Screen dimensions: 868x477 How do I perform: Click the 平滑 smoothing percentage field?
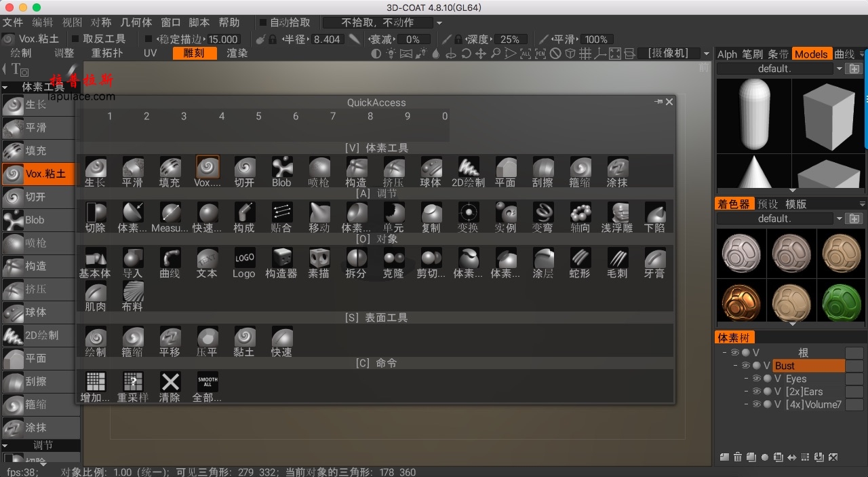(596, 39)
